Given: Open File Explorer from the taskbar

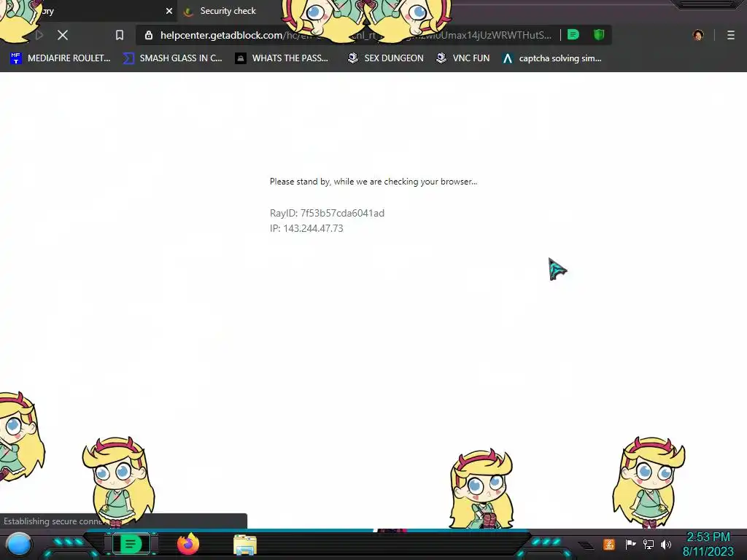Looking at the screenshot, I should click(x=245, y=545).
